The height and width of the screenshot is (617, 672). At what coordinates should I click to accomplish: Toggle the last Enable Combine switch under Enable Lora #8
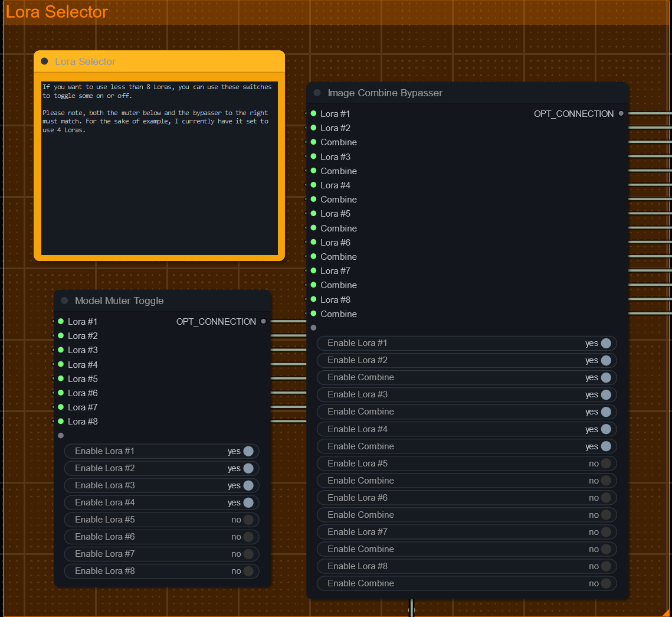(605, 583)
